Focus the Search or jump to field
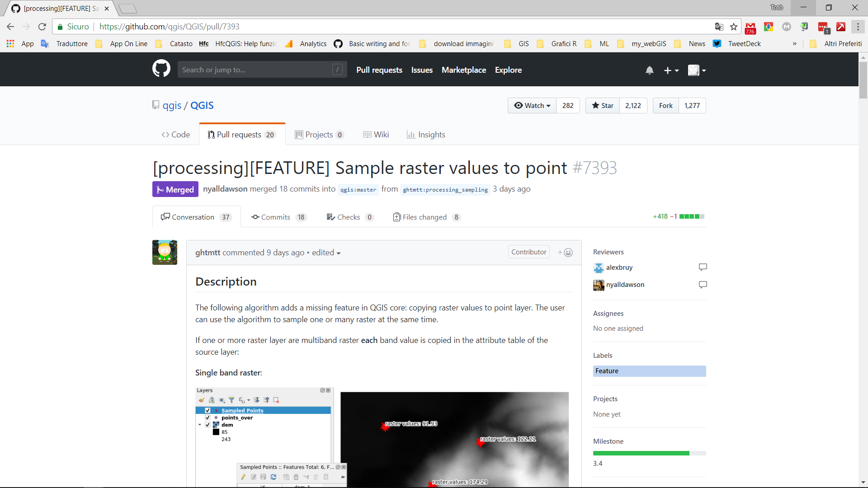 tap(256, 70)
